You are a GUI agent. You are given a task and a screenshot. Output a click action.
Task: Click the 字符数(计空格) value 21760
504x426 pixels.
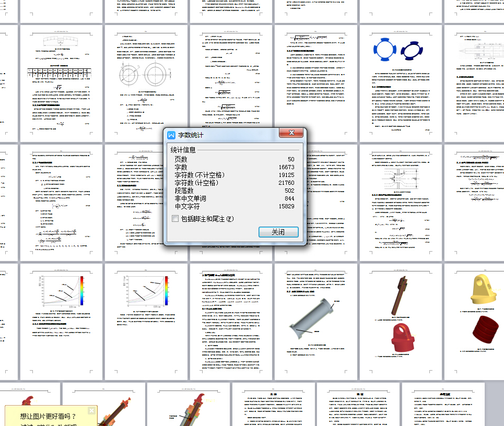coord(286,183)
